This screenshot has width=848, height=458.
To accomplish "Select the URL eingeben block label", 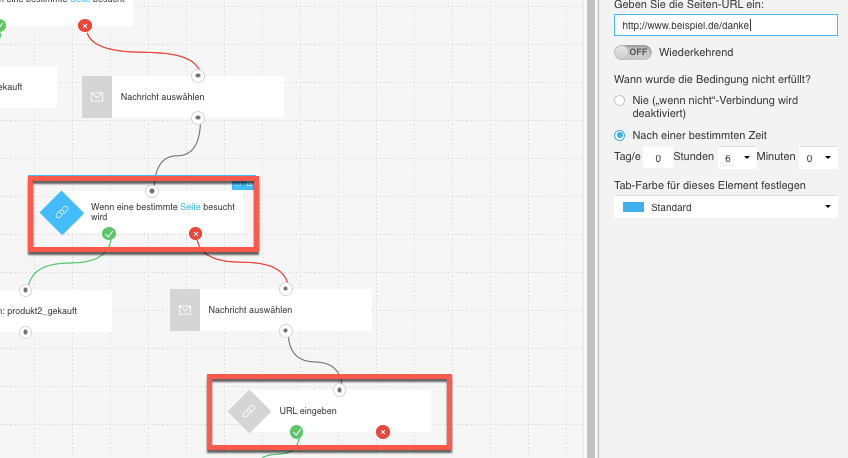I will 308,411.
